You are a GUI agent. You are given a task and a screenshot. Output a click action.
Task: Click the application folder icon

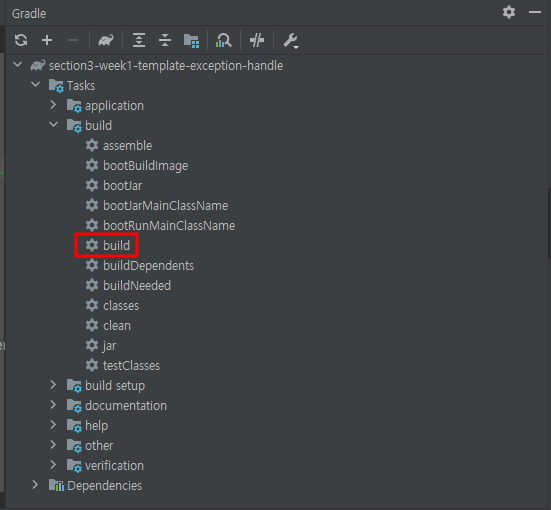click(74, 106)
